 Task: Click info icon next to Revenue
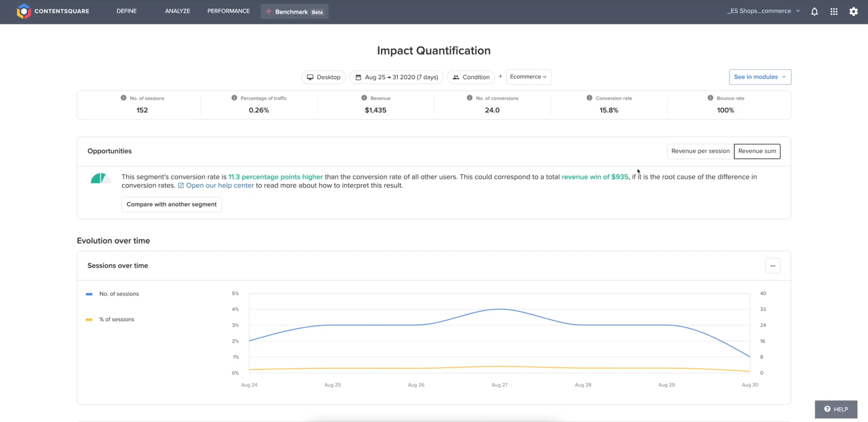tap(364, 98)
